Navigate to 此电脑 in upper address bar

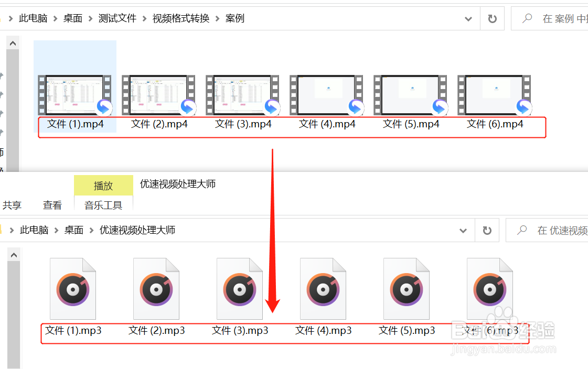33,18
